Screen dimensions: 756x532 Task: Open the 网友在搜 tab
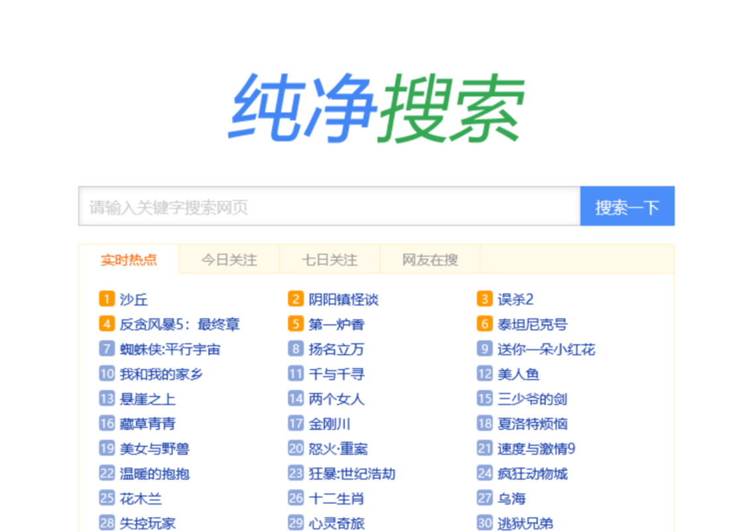pos(430,260)
